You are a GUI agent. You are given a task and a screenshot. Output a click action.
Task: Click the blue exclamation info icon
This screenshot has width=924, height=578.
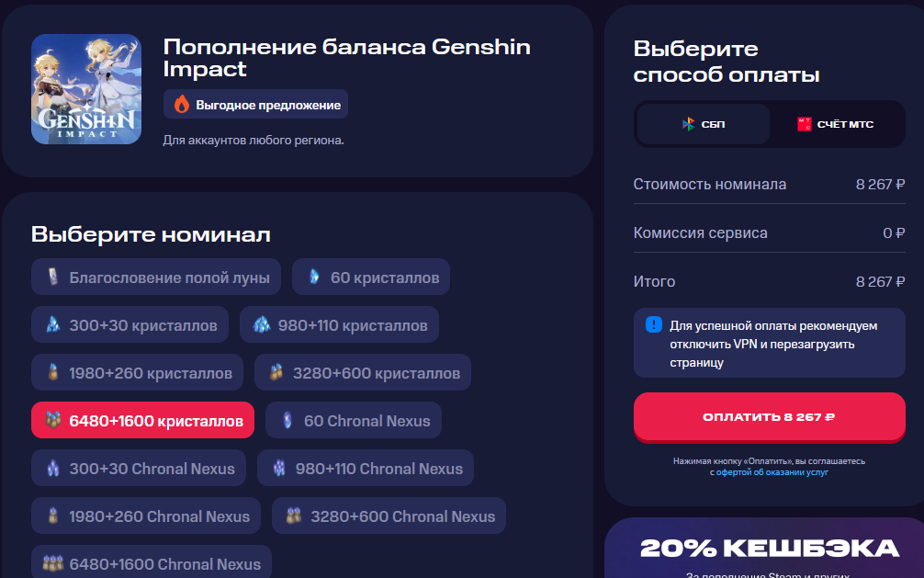[654, 324]
